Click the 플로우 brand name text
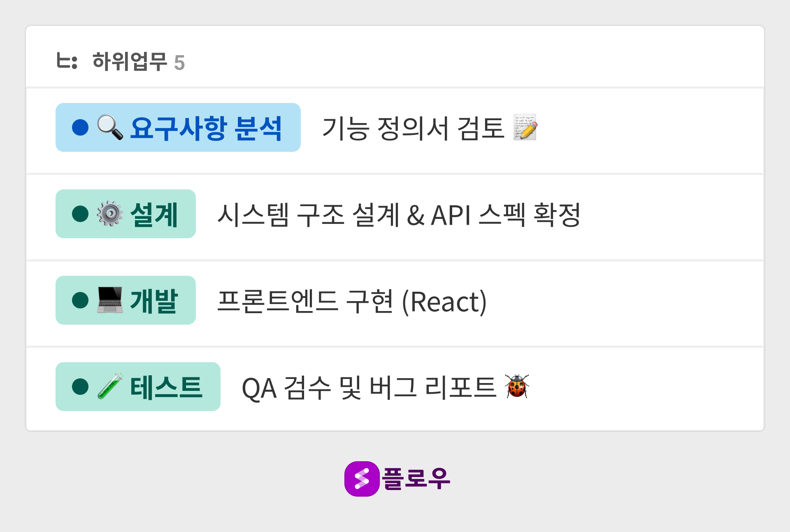The image size is (790, 532). coord(416,479)
